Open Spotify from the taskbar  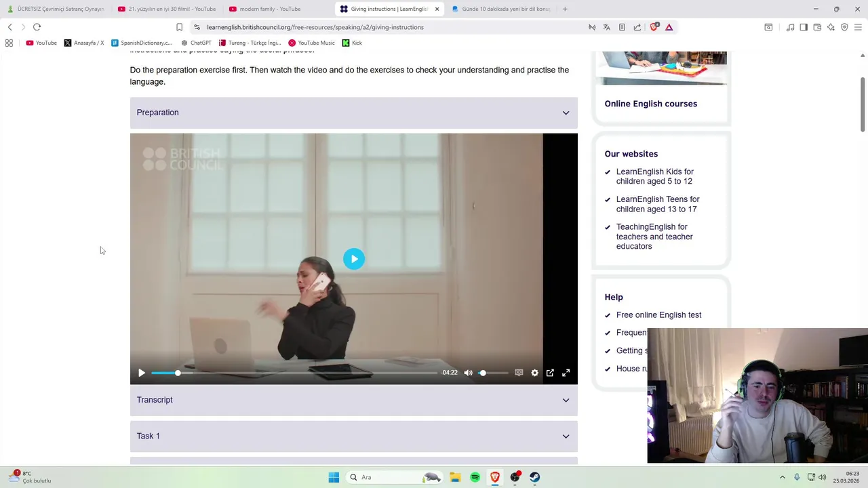pos(475,477)
